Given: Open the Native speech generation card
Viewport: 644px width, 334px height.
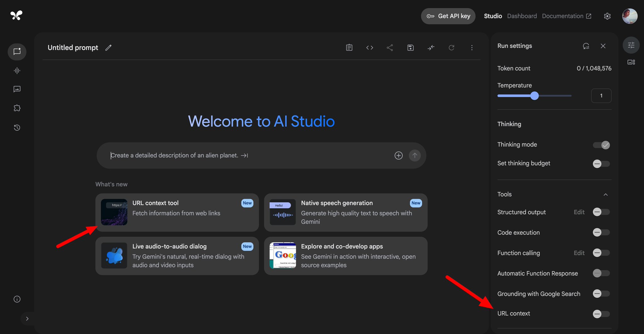Looking at the screenshot, I should [x=346, y=212].
